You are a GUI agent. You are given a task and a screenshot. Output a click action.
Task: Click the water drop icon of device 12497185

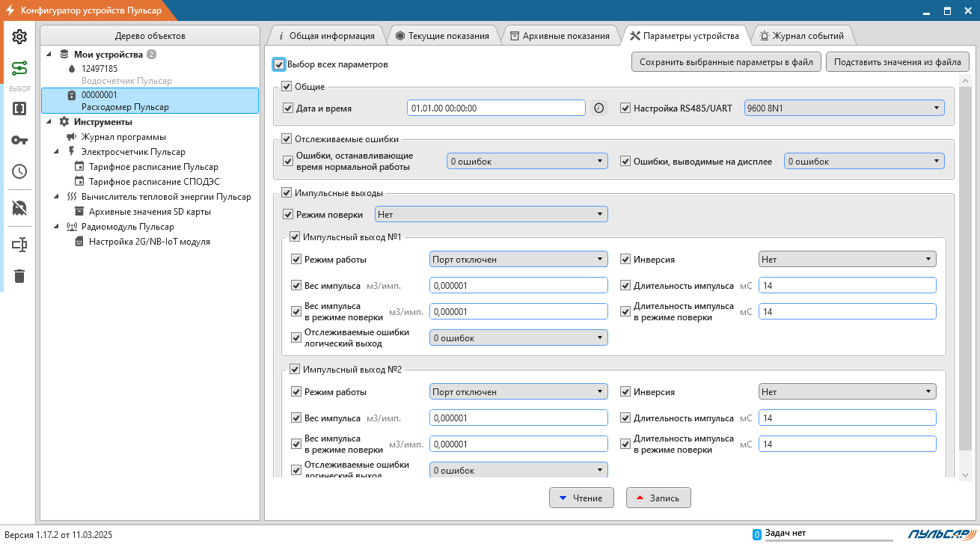click(x=72, y=69)
